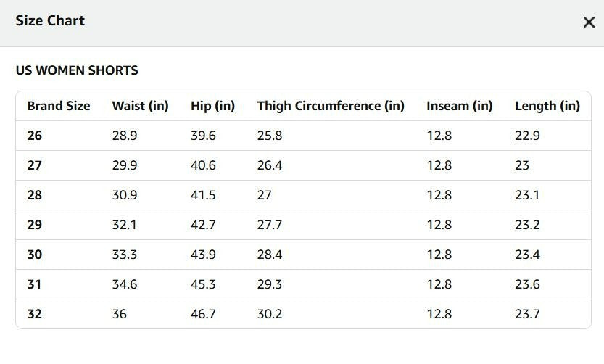Select brand size 26 row label

[x=35, y=136]
